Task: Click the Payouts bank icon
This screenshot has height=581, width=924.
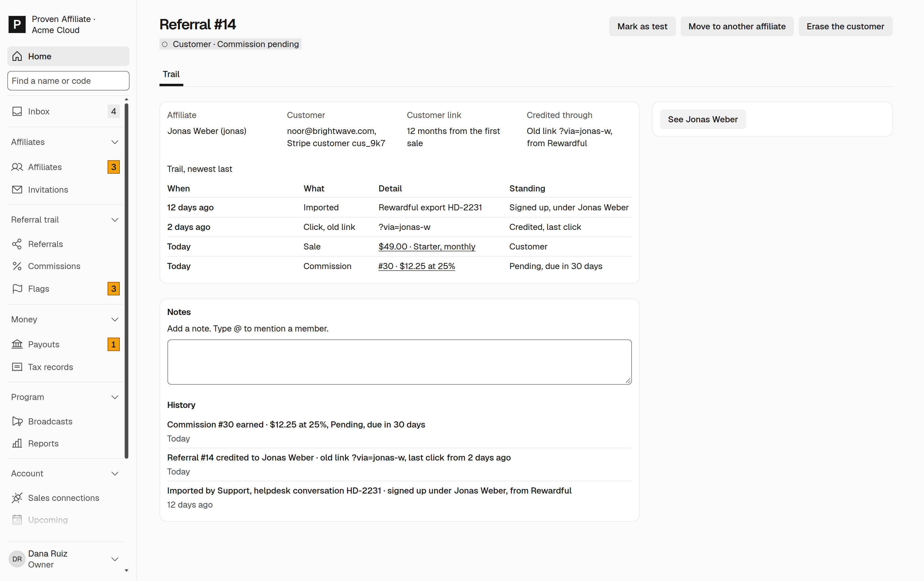Action: point(17,344)
